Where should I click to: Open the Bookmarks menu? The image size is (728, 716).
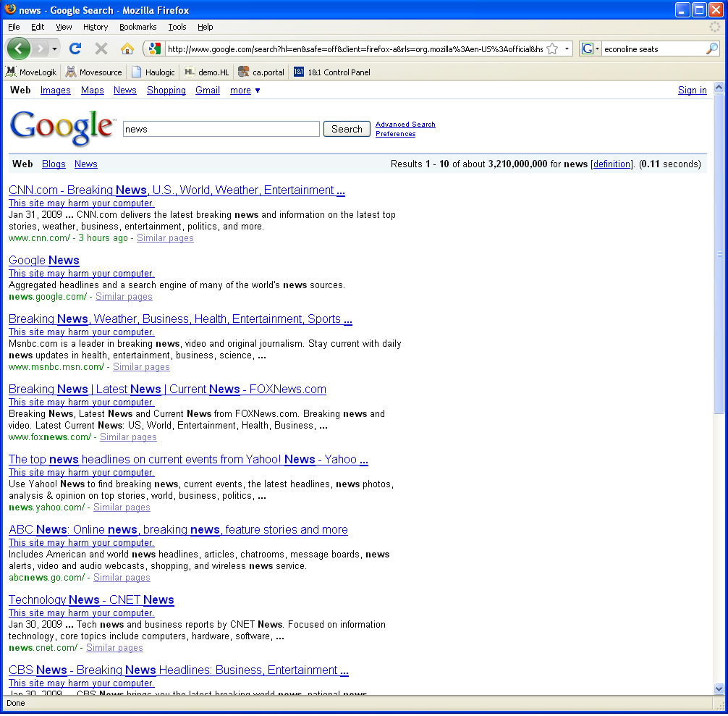coord(137,27)
